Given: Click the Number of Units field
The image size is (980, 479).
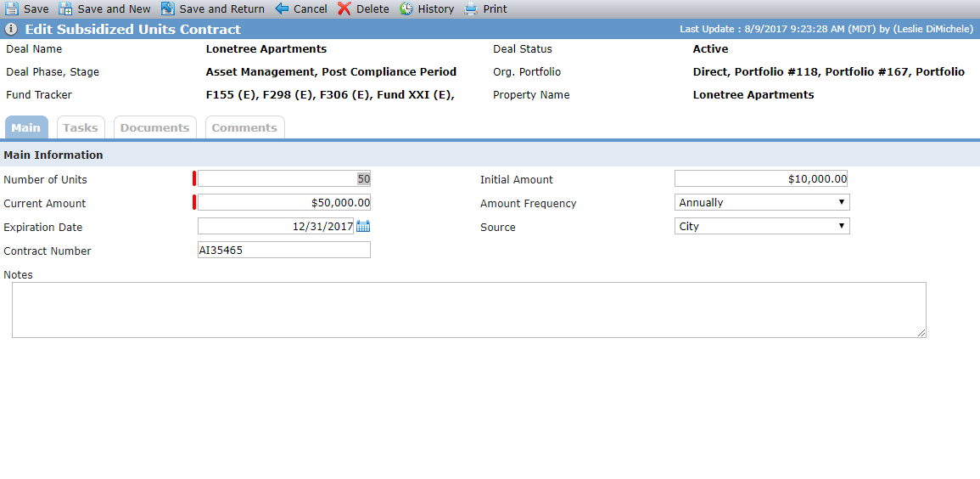Looking at the screenshot, I should click(283, 179).
